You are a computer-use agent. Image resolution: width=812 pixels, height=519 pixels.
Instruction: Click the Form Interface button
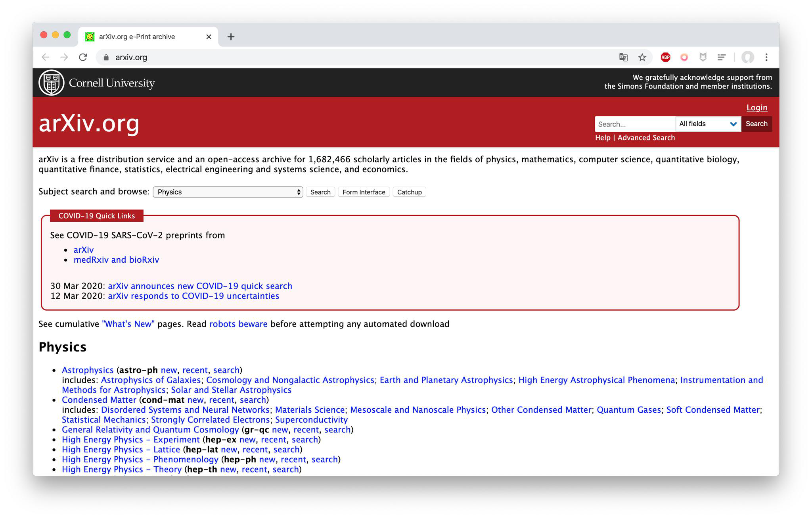point(364,192)
